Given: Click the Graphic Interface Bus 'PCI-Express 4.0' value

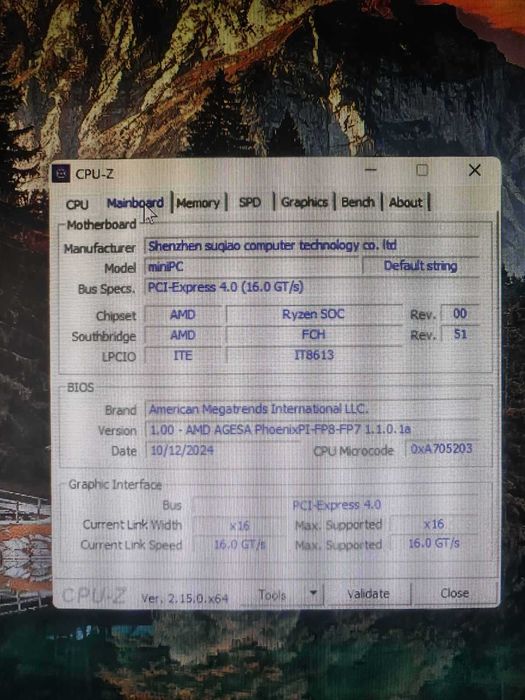Looking at the screenshot, I should (x=336, y=505).
